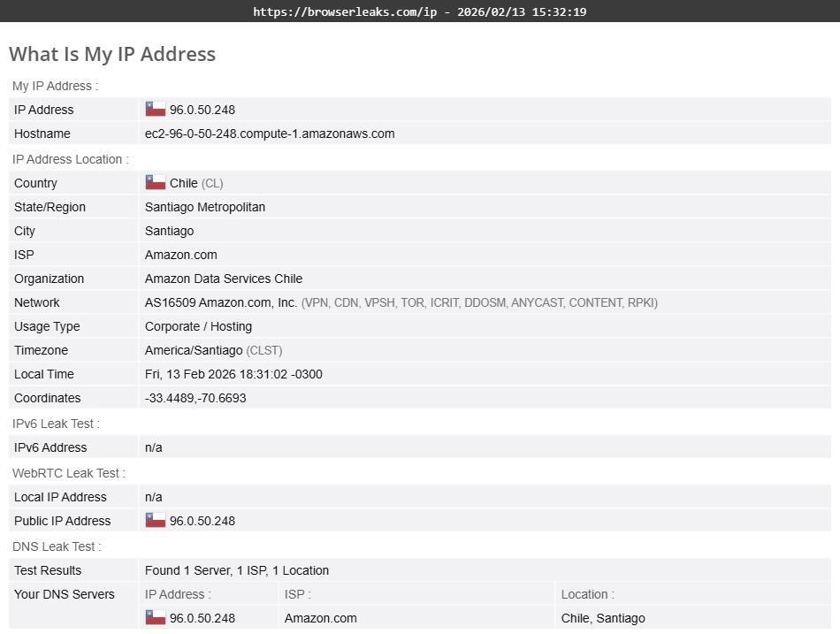Click the flag in the DNS Servers table
Image resolution: width=840 pixels, height=634 pixels.
(x=155, y=617)
